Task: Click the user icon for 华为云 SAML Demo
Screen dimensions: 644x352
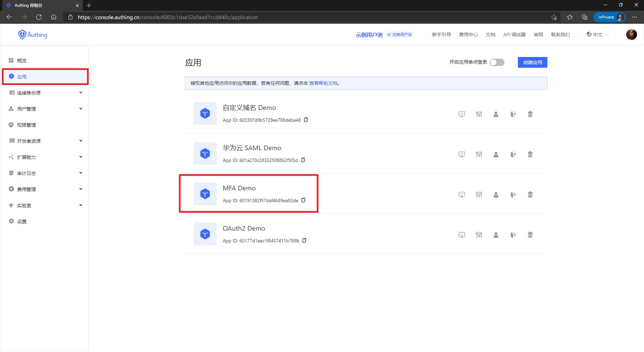Action: 496,155
